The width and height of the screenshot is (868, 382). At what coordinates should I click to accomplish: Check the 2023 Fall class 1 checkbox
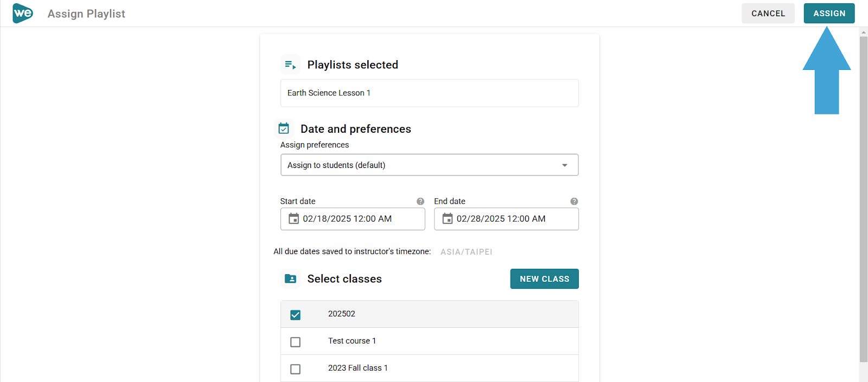click(x=295, y=369)
